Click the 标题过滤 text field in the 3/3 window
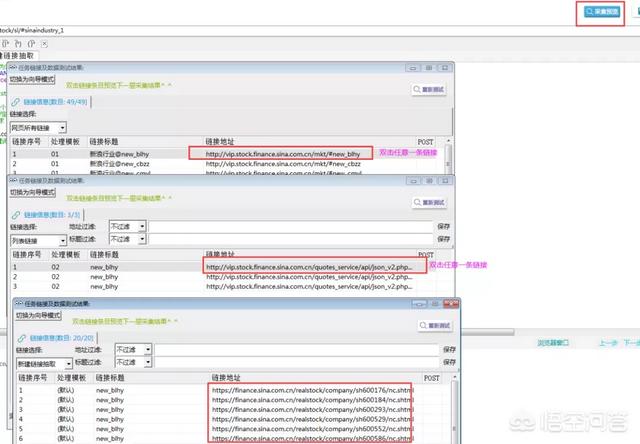This screenshot has height=444, width=640. (x=290, y=239)
